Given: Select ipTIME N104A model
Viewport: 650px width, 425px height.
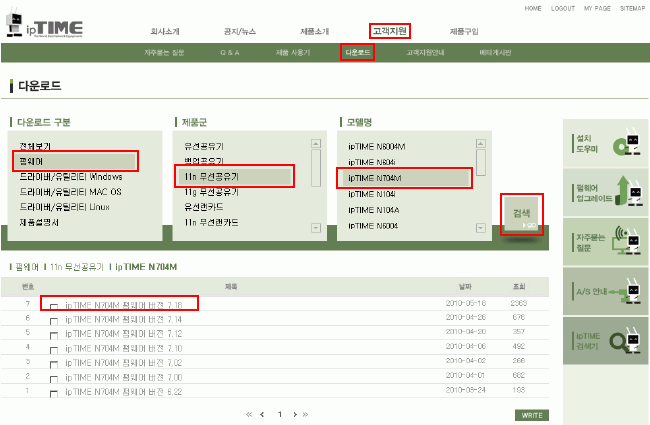Looking at the screenshot, I should tap(374, 210).
